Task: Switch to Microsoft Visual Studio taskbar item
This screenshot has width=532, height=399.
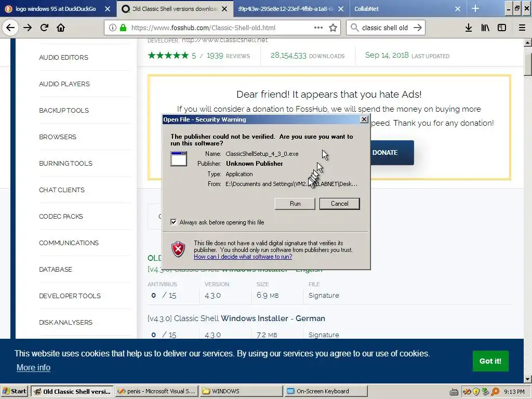Action: tap(157, 391)
